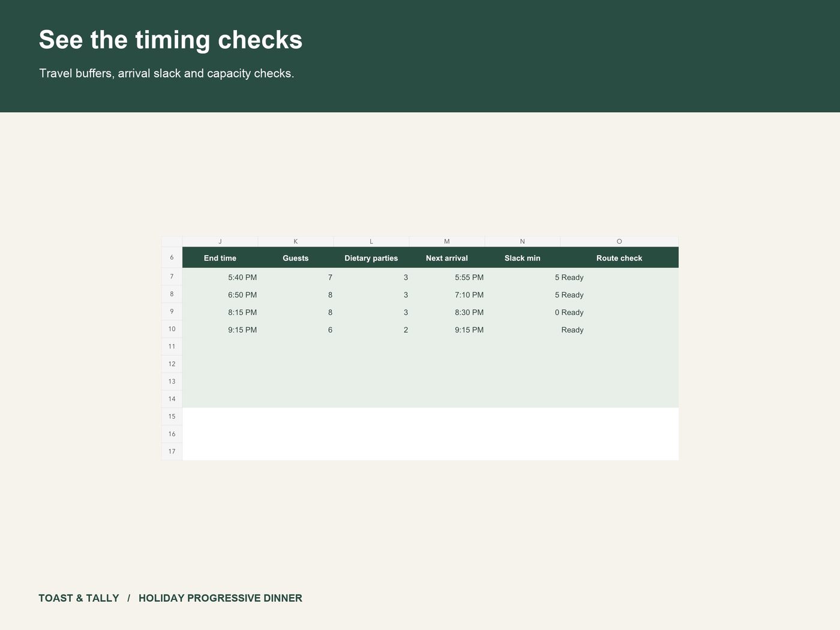Click the Travel buffers subtitle text

point(166,73)
